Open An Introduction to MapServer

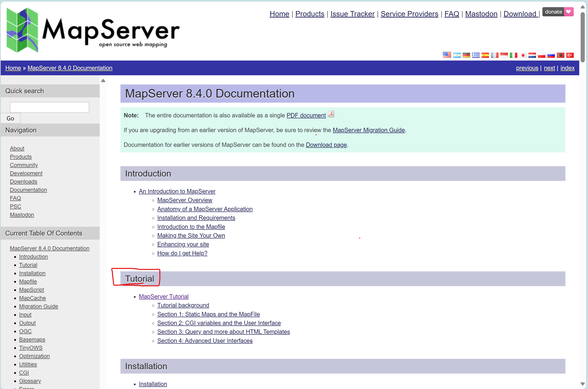pos(177,191)
